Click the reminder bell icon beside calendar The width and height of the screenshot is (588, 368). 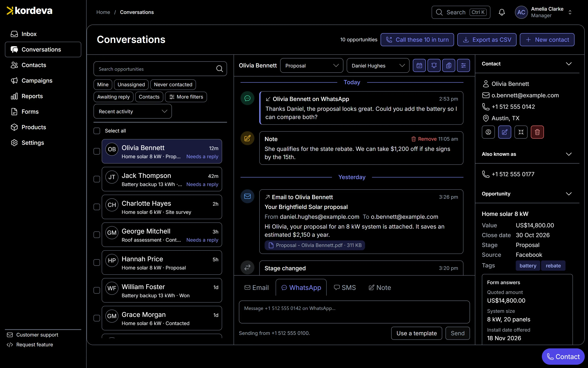point(434,65)
